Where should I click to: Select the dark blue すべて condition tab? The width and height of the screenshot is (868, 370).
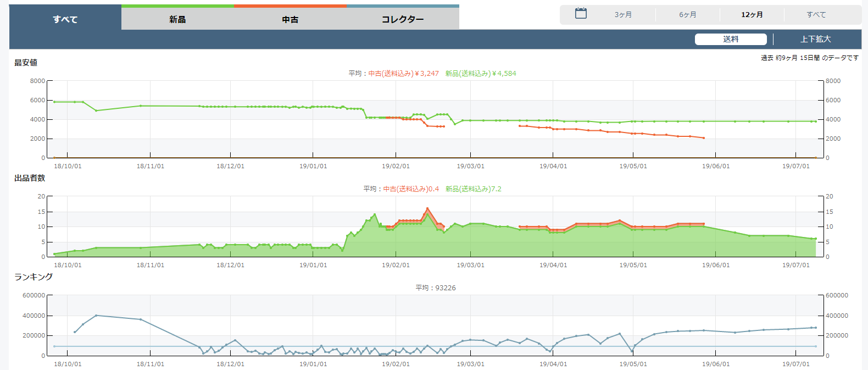point(65,19)
